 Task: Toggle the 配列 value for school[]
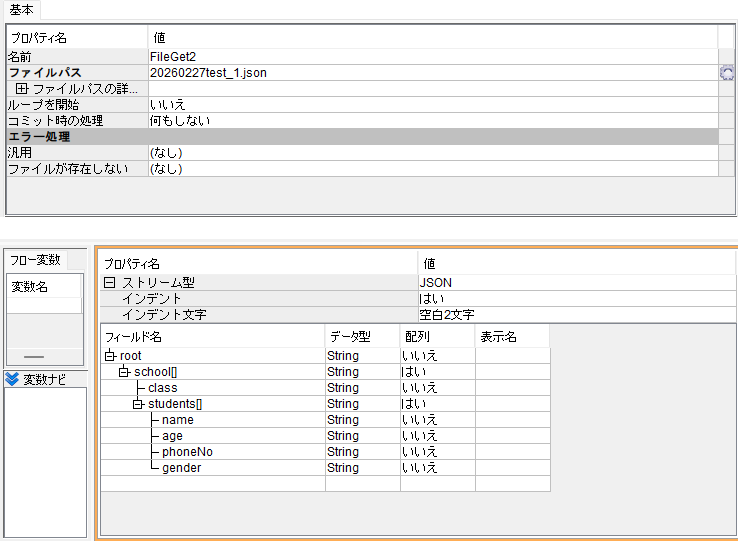click(437, 372)
